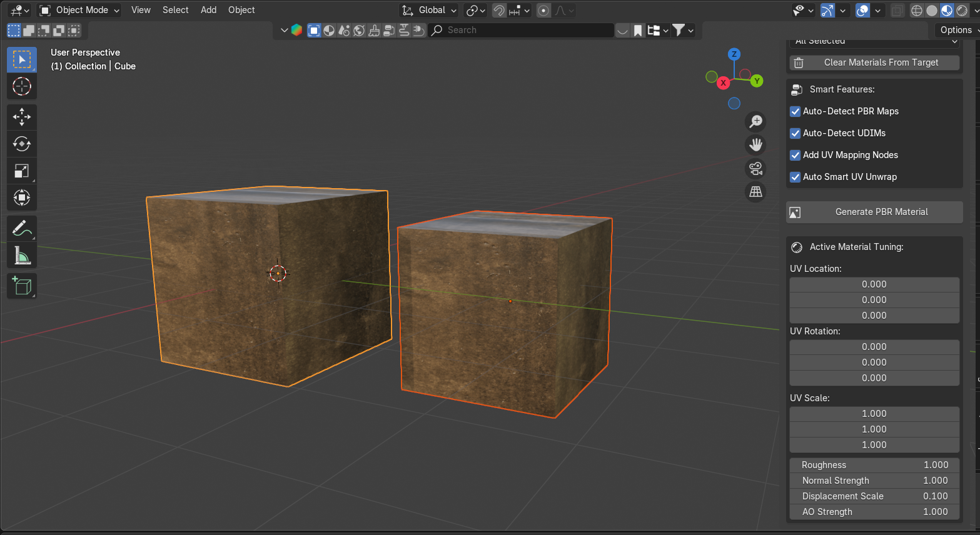980x535 pixels.
Task: Open the editor type dropdown
Action: [x=20, y=10]
